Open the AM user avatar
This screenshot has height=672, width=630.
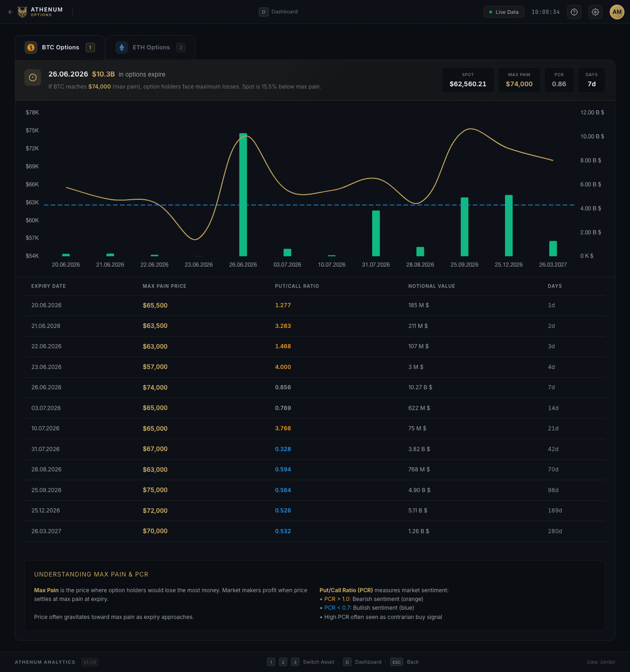pyautogui.click(x=617, y=12)
